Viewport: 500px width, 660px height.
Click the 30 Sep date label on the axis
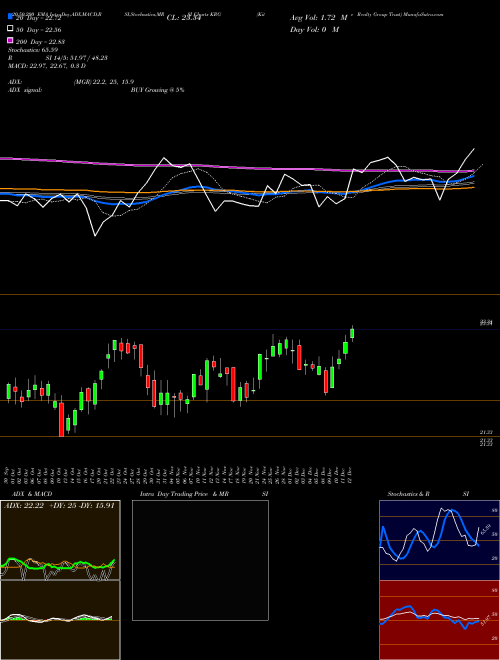coord(8,474)
